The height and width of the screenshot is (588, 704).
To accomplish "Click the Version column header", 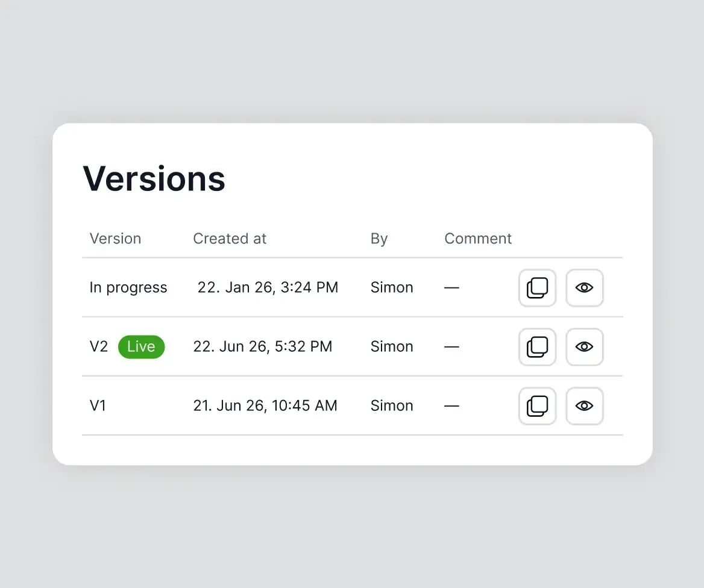I will pos(115,239).
